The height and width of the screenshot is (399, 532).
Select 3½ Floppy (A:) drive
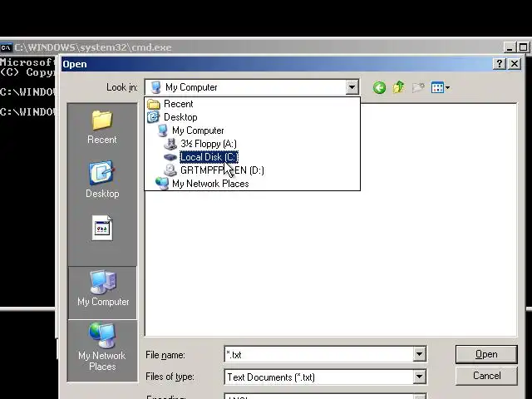[x=209, y=144]
